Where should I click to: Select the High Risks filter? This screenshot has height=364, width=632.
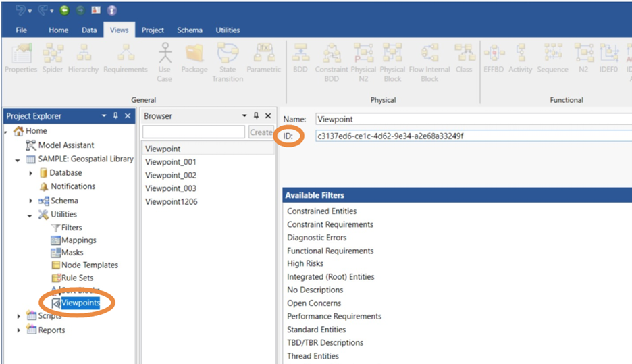coord(305,264)
